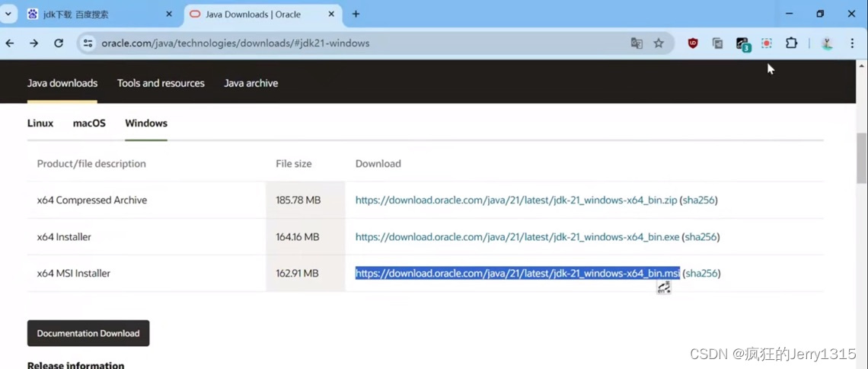The width and height of the screenshot is (868, 369).
Task: Open sha256 link for x64 Installer
Action: pos(700,236)
